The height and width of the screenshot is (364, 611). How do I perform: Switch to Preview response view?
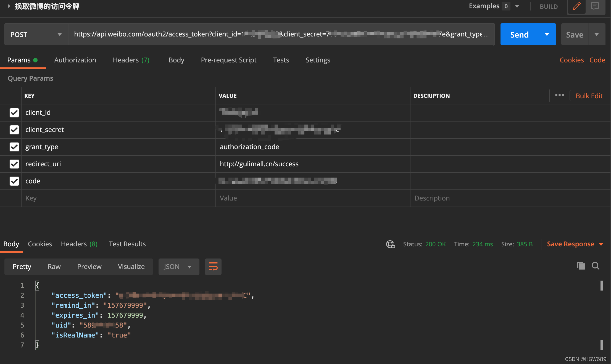tap(89, 267)
